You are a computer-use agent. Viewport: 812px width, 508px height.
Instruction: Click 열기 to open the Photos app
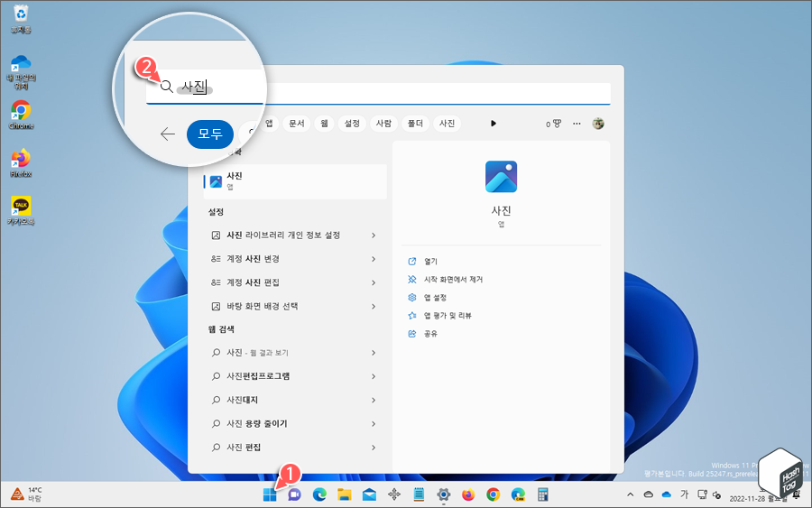coord(422,262)
